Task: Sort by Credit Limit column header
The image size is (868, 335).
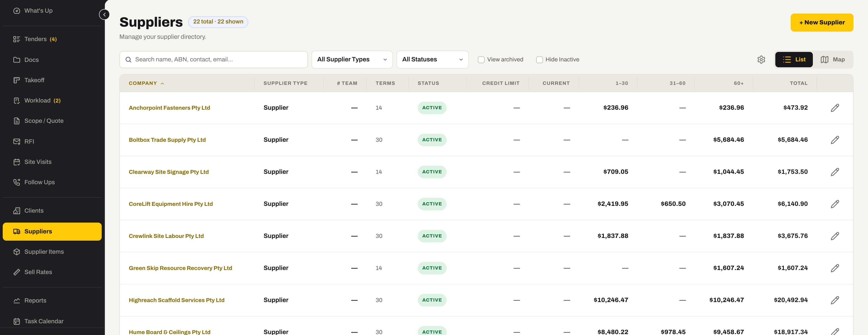Action: click(500, 83)
